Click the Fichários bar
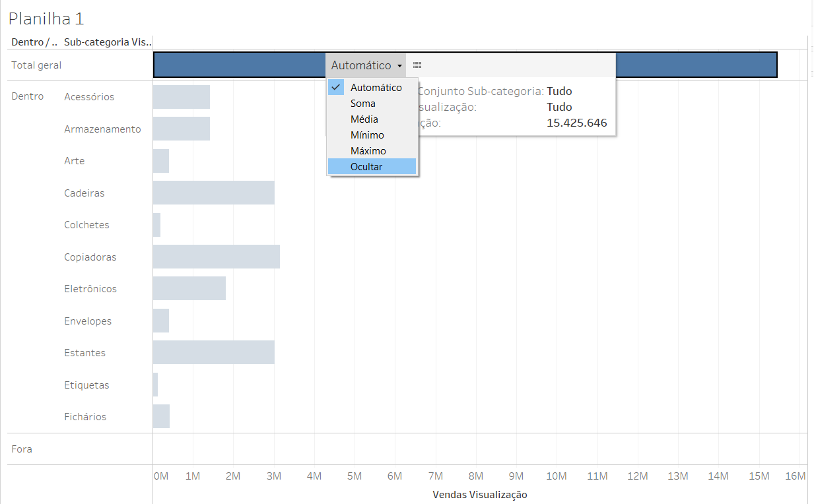 point(161,416)
